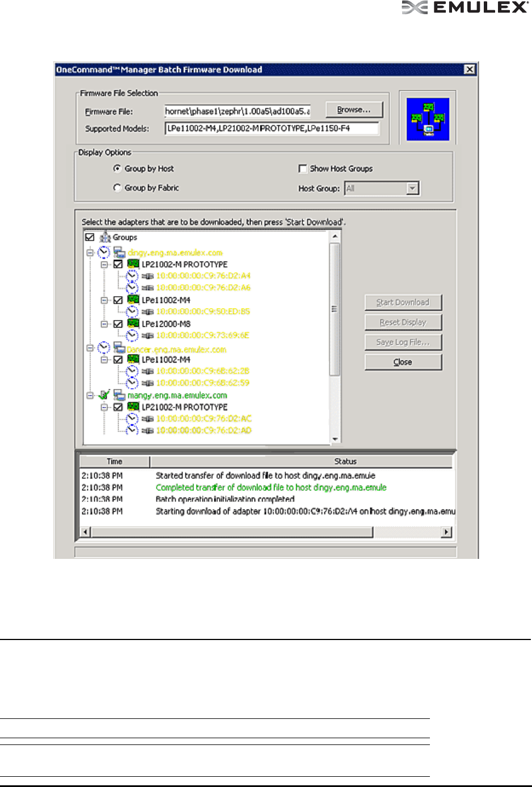
Task: Collapse the dingy.eng.ma.emulex.com host node
Action: click(90, 252)
